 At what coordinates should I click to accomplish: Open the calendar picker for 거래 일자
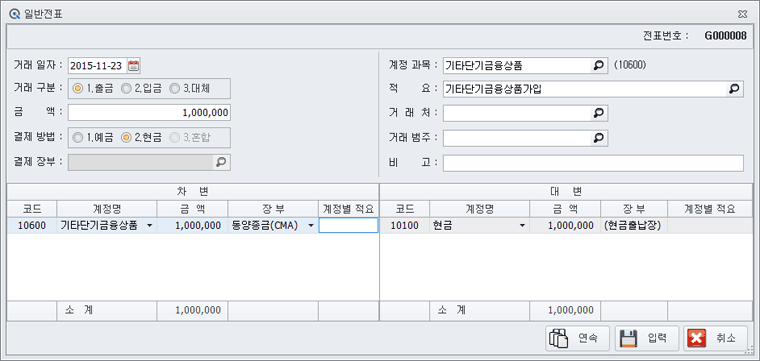coord(133,65)
